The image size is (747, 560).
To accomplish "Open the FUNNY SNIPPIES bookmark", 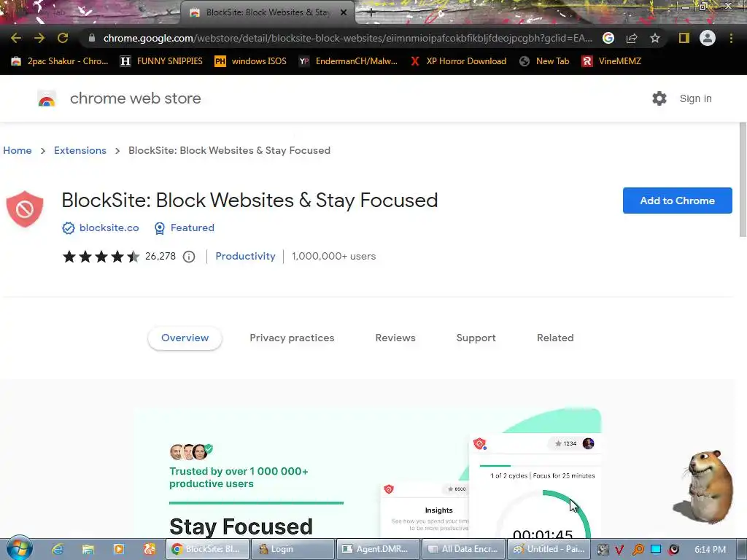I will (x=161, y=61).
